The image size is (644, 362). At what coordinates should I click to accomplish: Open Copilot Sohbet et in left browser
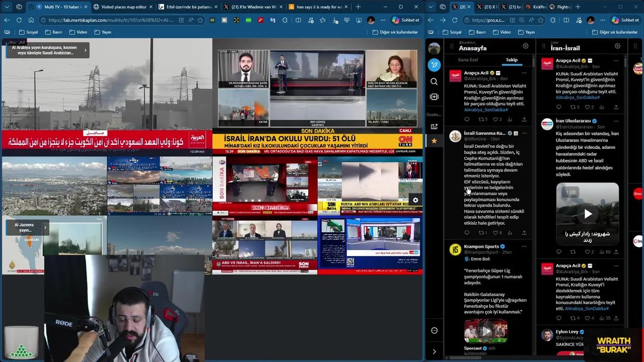(x=406, y=20)
